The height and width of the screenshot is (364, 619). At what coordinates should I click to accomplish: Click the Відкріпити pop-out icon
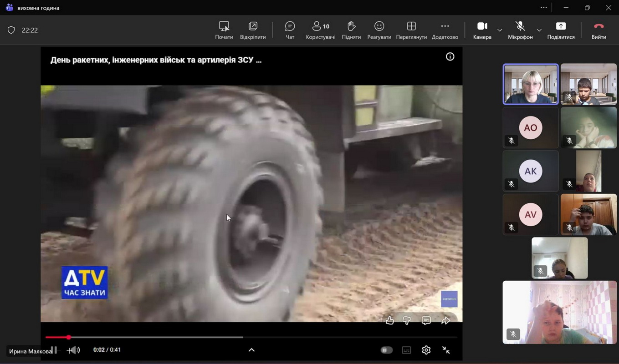(x=253, y=30)
